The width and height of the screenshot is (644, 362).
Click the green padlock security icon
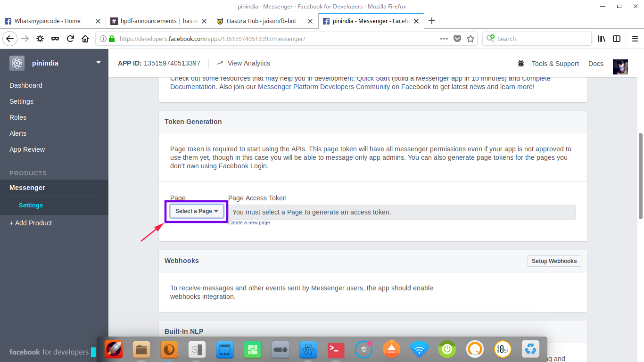(x=112, y=39)
